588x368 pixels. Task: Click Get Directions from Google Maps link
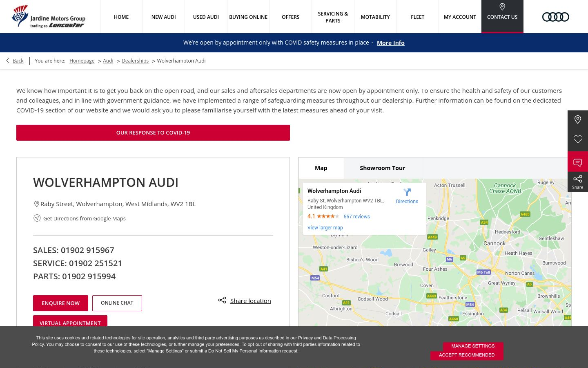coord(85,218)
